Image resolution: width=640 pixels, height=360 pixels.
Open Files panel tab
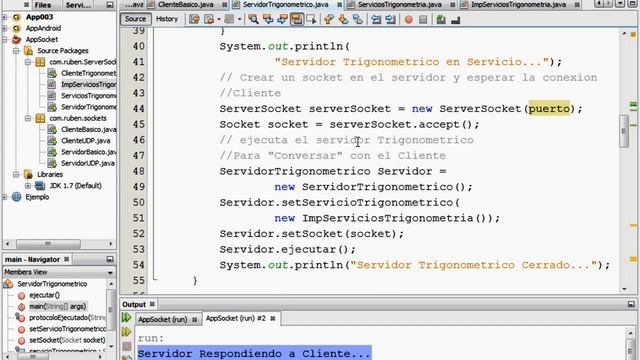point(43,5)
